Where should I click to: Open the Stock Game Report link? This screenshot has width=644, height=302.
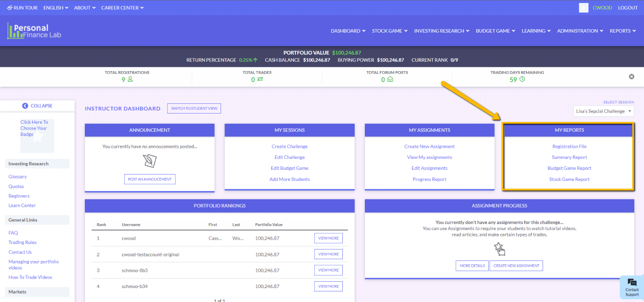(569, 180)
